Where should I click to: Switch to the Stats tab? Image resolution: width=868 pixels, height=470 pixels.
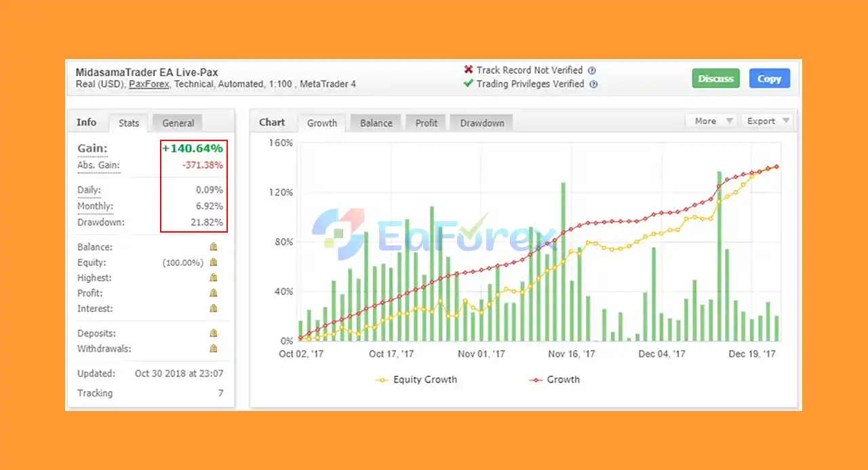[x=129, y=123]
